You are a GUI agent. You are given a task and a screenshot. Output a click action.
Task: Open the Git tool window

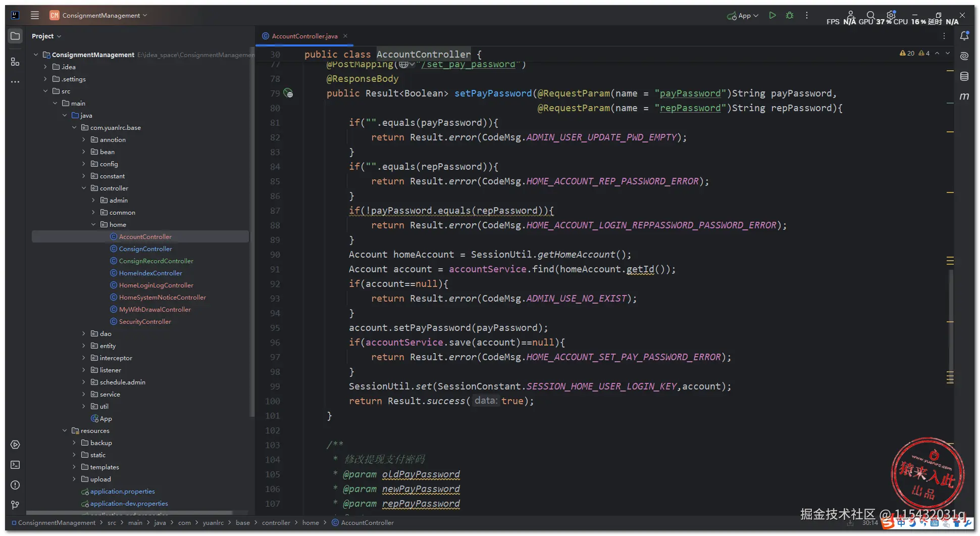pyautogui.click(x=15, y=505)
